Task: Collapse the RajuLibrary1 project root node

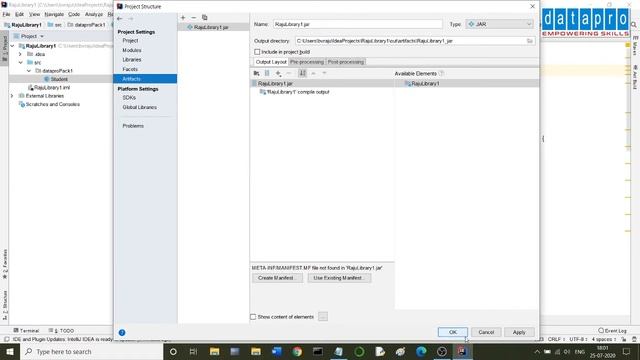Action: click(12, 46)
